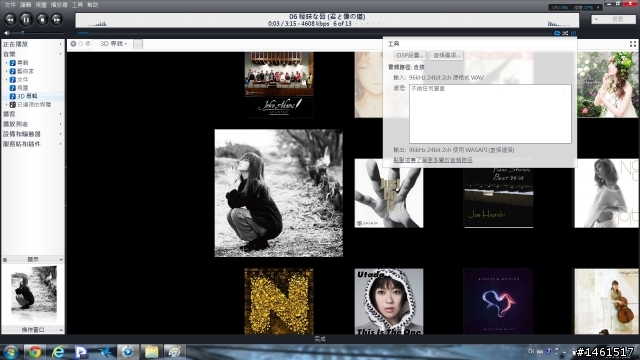This screenshot has height=360, width=640.
Task: Click the CPU memory monitor close arrow
Action: click(598, 7)
